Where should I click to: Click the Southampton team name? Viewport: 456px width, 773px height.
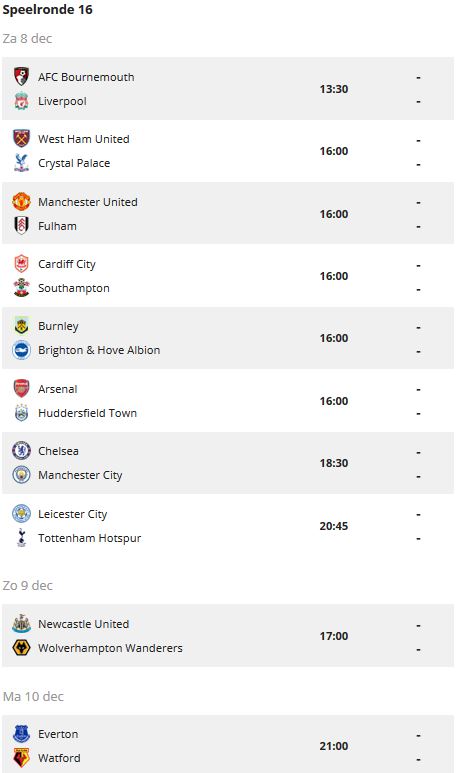tap(74, 288)
